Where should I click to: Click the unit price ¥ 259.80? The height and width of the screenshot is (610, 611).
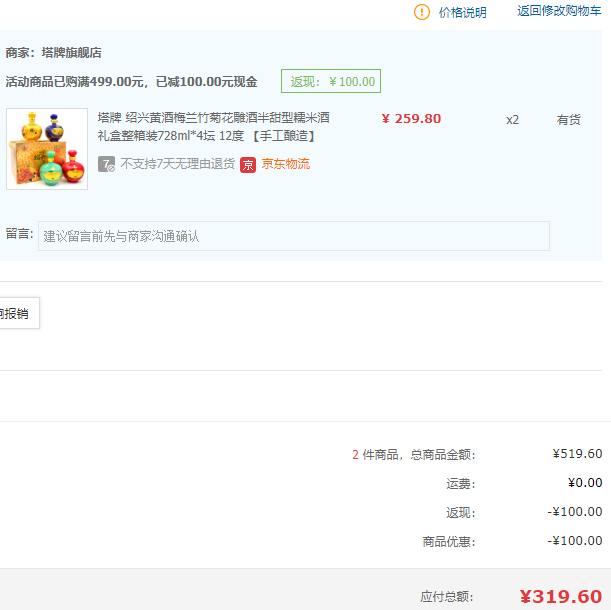point(411,118)
